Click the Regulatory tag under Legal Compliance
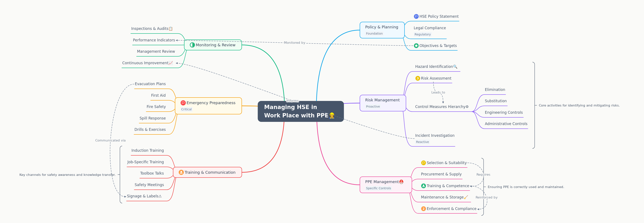This screenshot has height=223, width=644. pyautogui.click(x=422, y=34)
